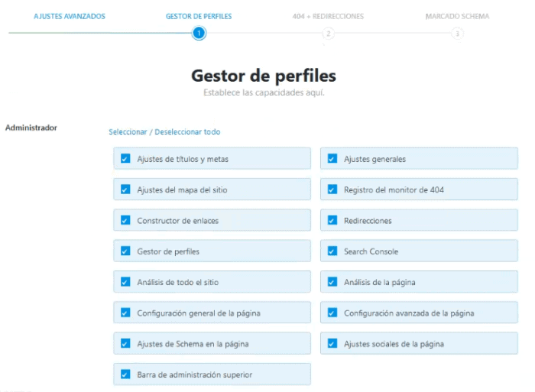Click Establece las capacidades aquí subtitle
This screenshot has width=535, height=392.
tap(264, 92)
